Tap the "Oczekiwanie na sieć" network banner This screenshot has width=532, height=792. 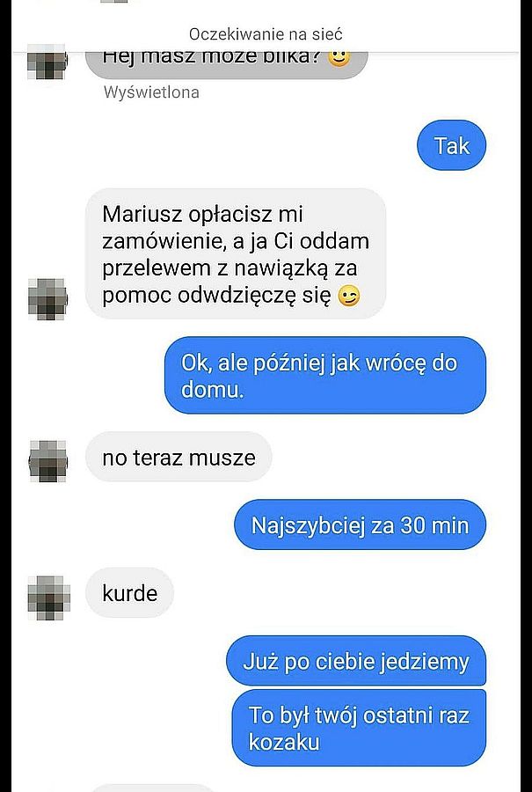point(266,33)
